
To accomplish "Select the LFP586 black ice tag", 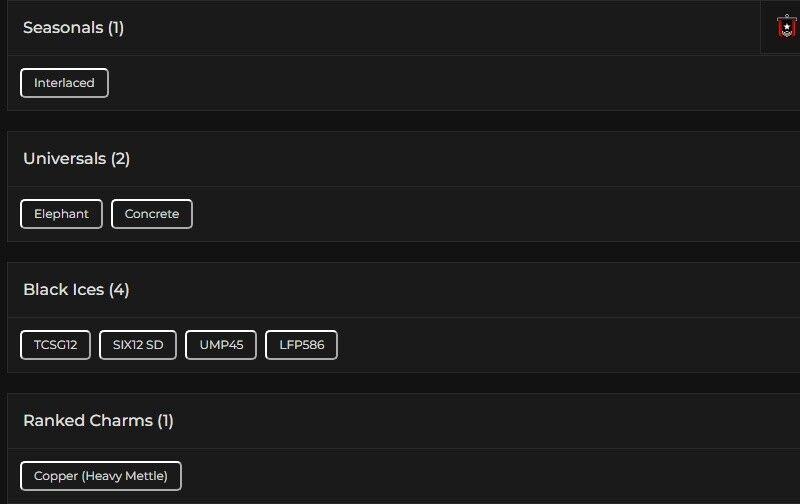I will coord(301,345).
